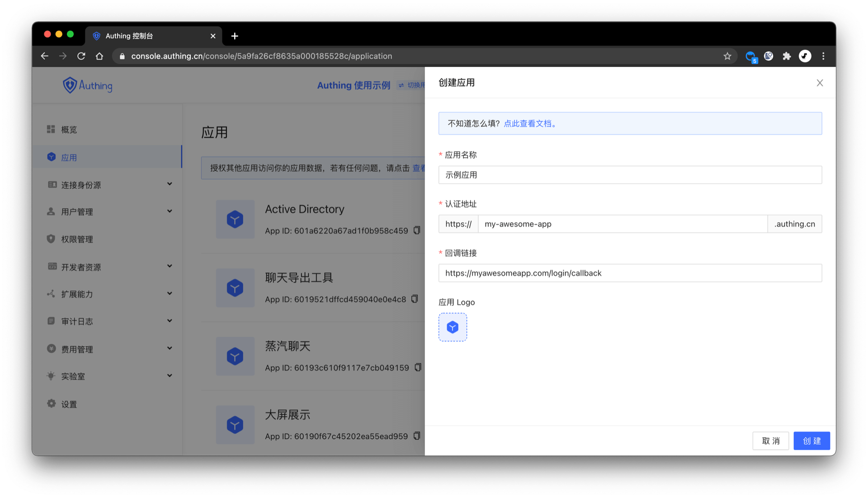
Task: Bookmark this page with the star
Action: point(727,56)
